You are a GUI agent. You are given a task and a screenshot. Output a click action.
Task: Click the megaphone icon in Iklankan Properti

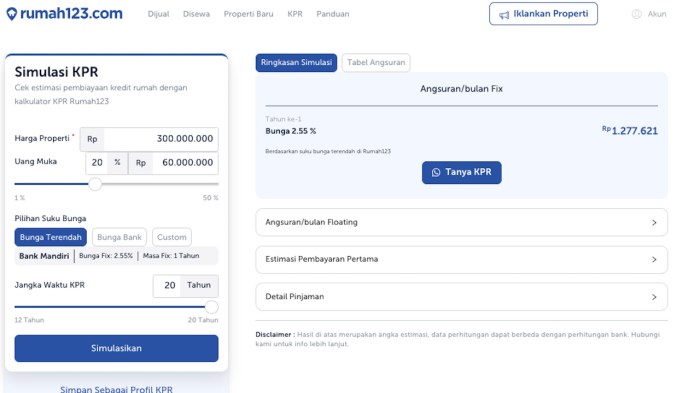pos(504,15)
